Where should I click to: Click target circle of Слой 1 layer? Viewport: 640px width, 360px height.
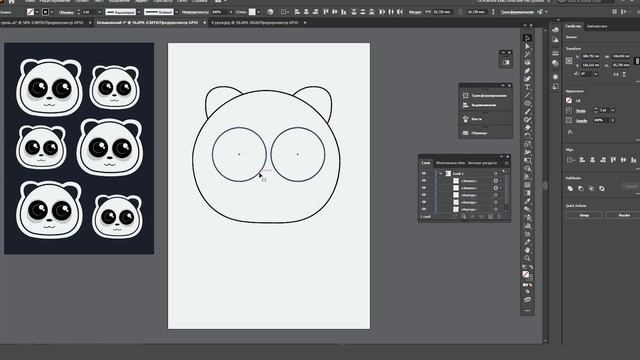tap(496, 173)
